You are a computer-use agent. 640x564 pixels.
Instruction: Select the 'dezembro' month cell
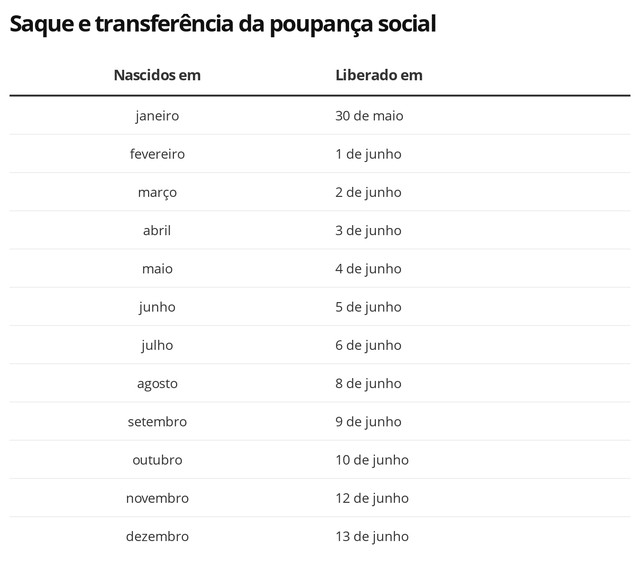click(157, 536)
